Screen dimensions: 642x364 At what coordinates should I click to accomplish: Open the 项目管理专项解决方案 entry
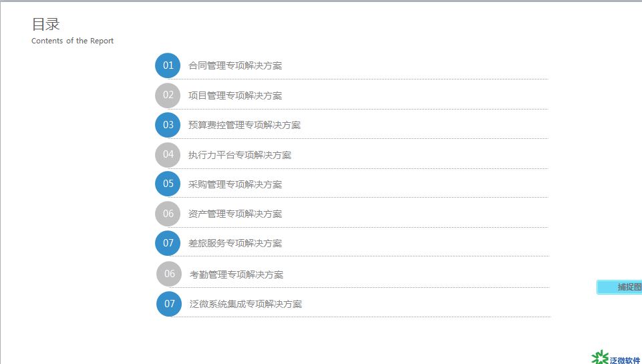[x=235, y=96]
